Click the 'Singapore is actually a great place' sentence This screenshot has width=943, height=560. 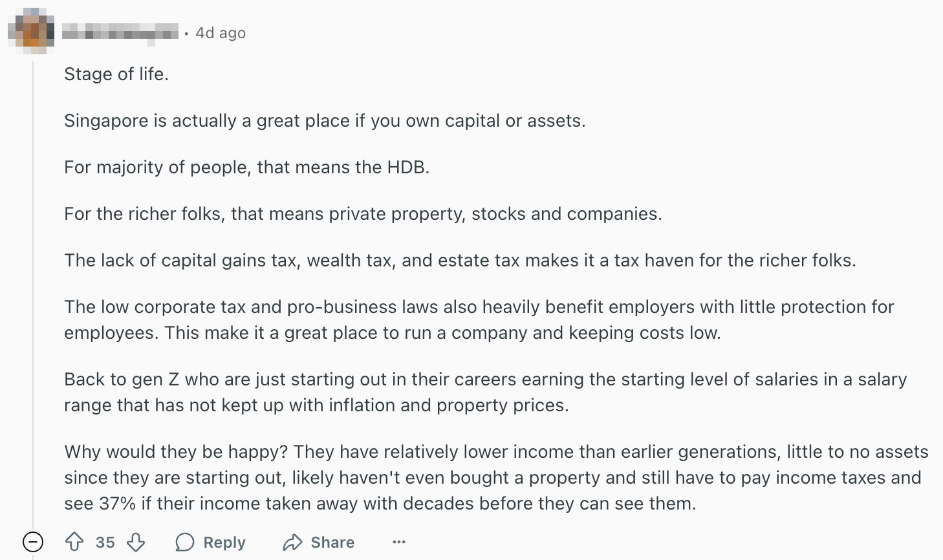[325, 121]
